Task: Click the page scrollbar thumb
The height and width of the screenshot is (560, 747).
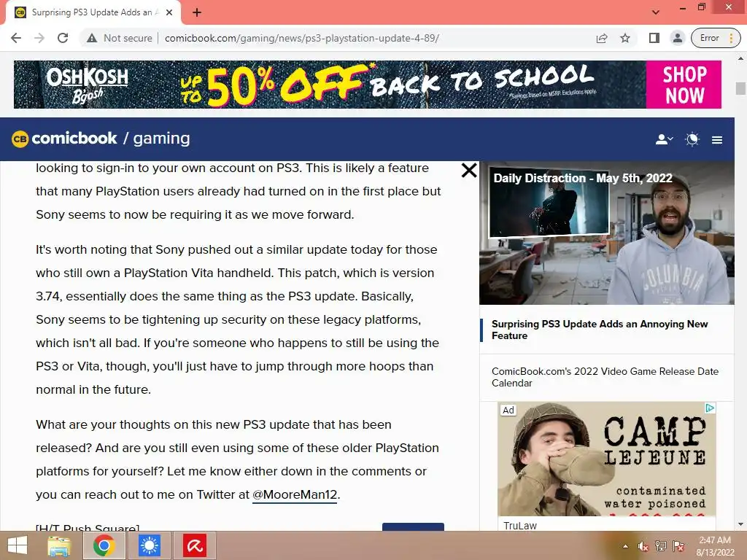Action: click(740, 88)
